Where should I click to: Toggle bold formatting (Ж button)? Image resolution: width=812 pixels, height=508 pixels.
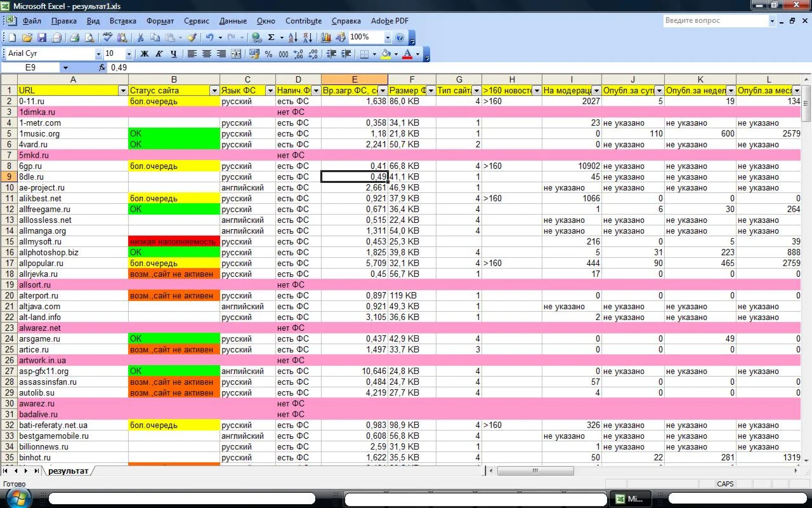(x=145, y=54)
